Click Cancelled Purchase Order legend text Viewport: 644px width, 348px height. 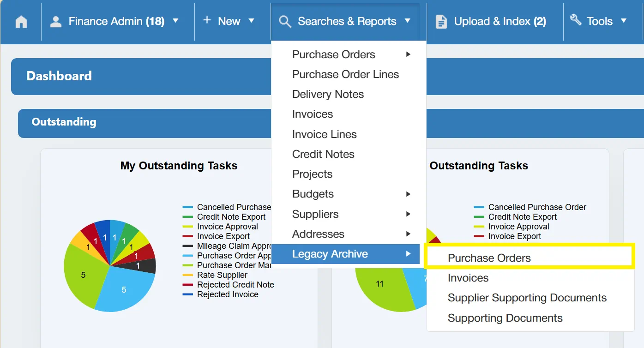pos(537,207)
